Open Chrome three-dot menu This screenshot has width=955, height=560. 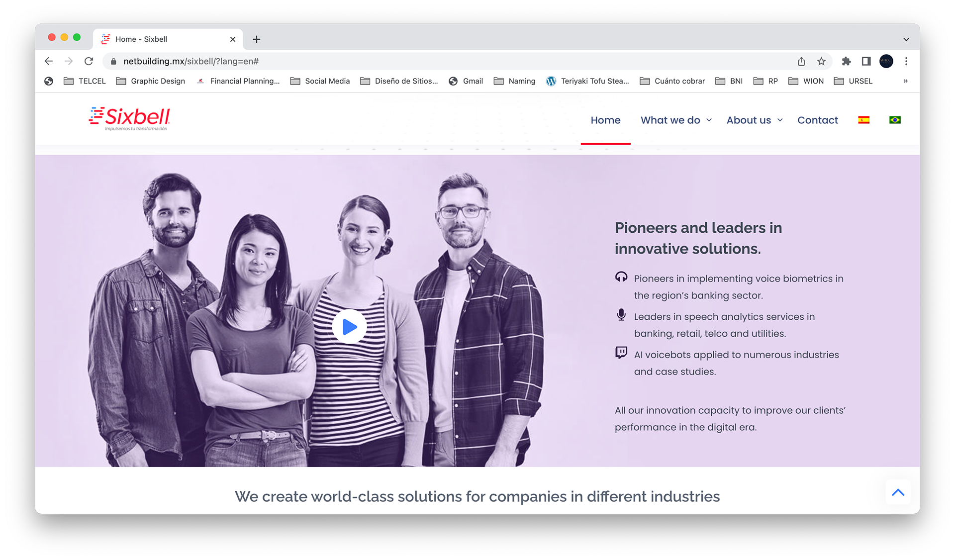(906, 61)
